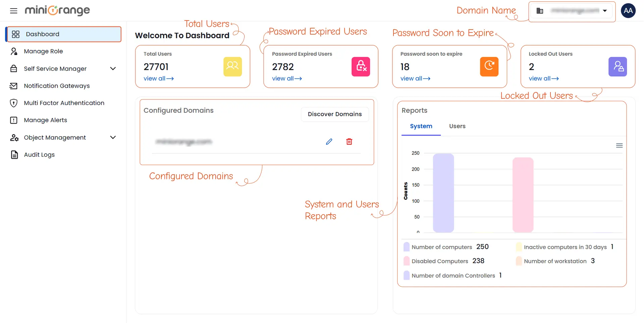The height and width of the screenshot is (323, 644).
Task: Click the Notification Gateways envelope icon
Action: point(14,86)
